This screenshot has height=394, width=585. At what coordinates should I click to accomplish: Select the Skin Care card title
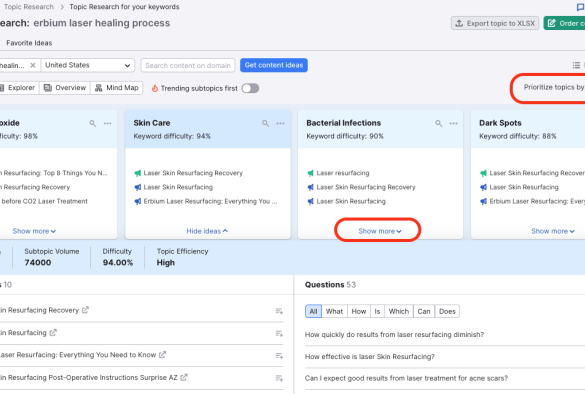point(152,123)
